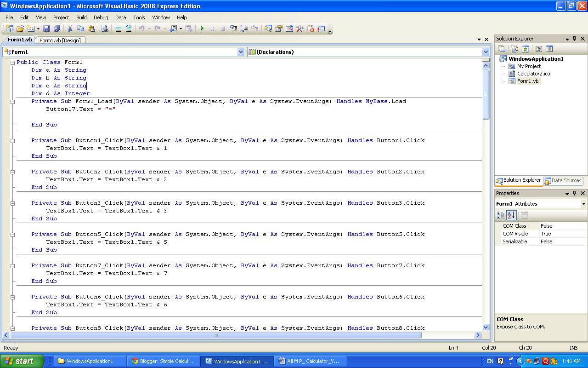
Task: Comment out the selected lines icon
Action: point(118,29)
